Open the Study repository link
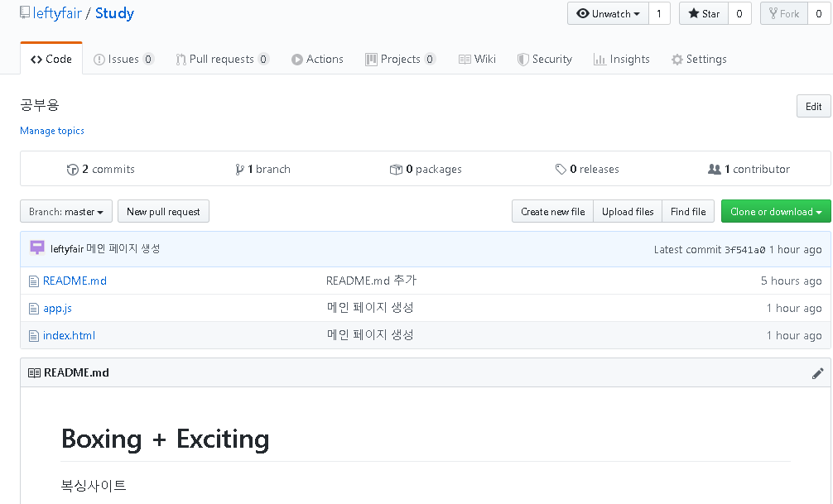The width and height of the screenshot is (833, 504). click(x=114, y=13)
